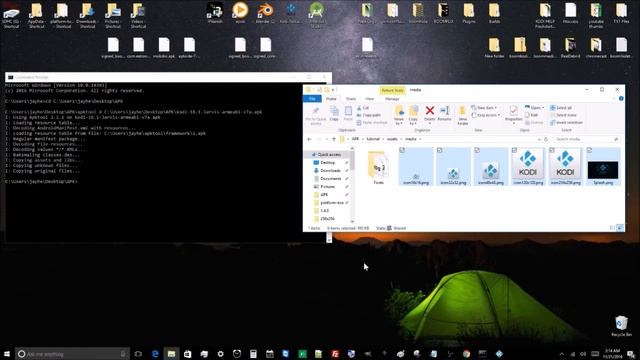Click Paste shortcut in Clipboard group
This screenshot has height=360, width=640.
point(372,122)
